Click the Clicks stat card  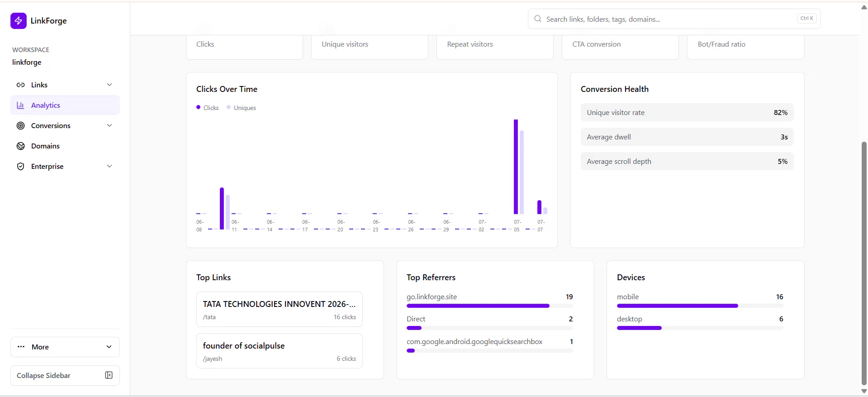click(x=244, y=47)
